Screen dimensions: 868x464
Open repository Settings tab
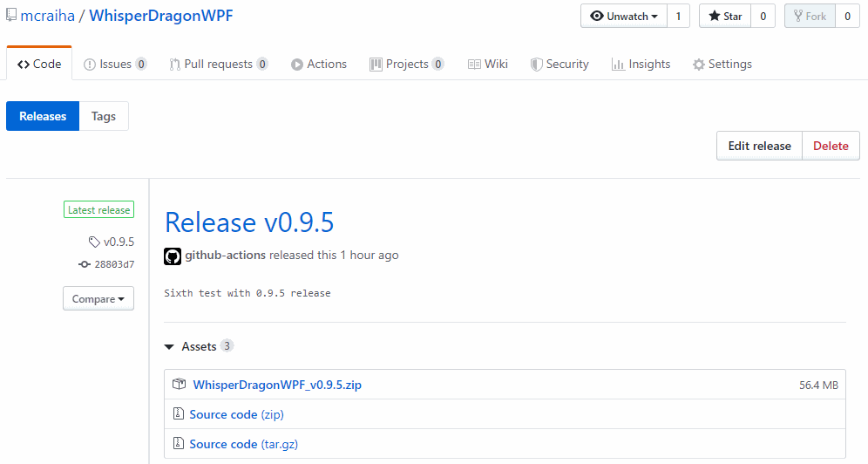(x=722, y=64)
